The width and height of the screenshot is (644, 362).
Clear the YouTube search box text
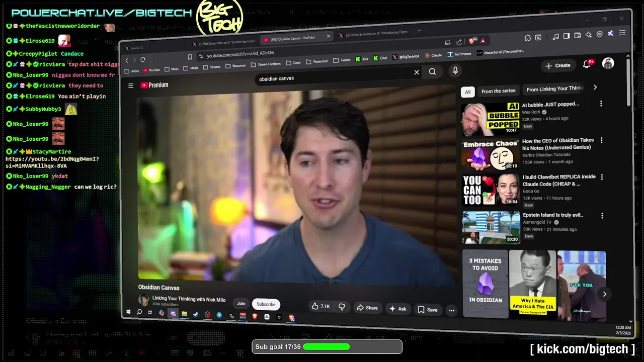click(417, 72)
